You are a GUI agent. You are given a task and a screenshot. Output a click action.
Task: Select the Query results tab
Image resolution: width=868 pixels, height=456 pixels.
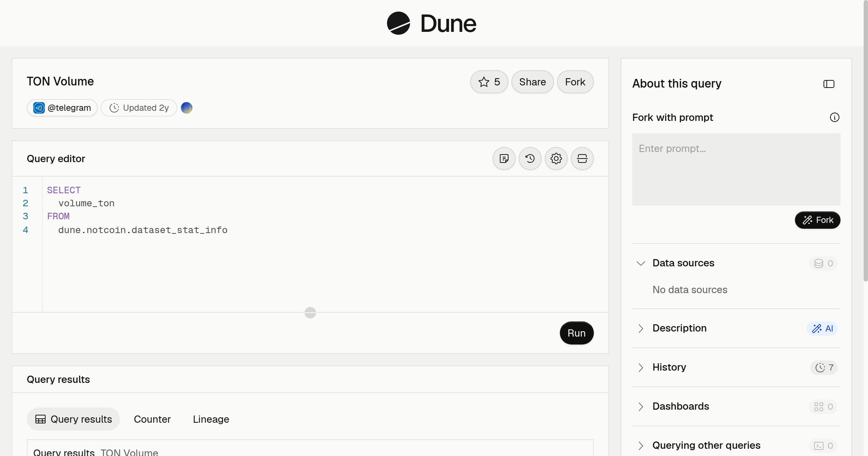coord(73,419)
